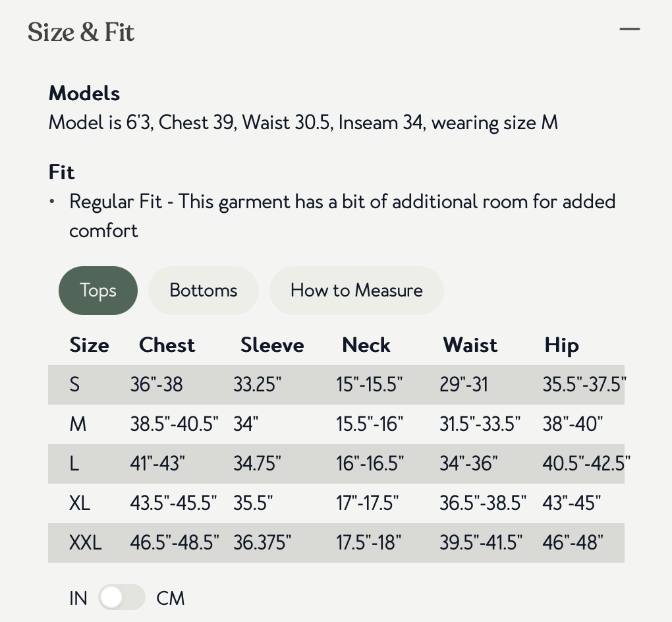Select the size XL row label
The height and width of the screenshot is (622, 672).
[80, 503]
